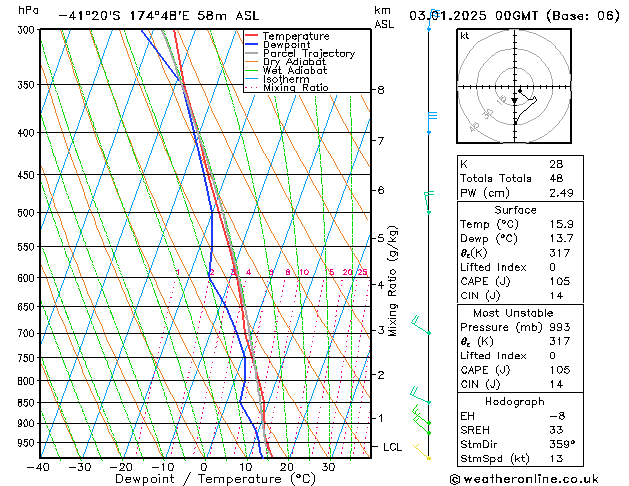Click the blue wind barb at 400 hPa
Viewport: 629px width, 486px height.
[x=432, y=122]
